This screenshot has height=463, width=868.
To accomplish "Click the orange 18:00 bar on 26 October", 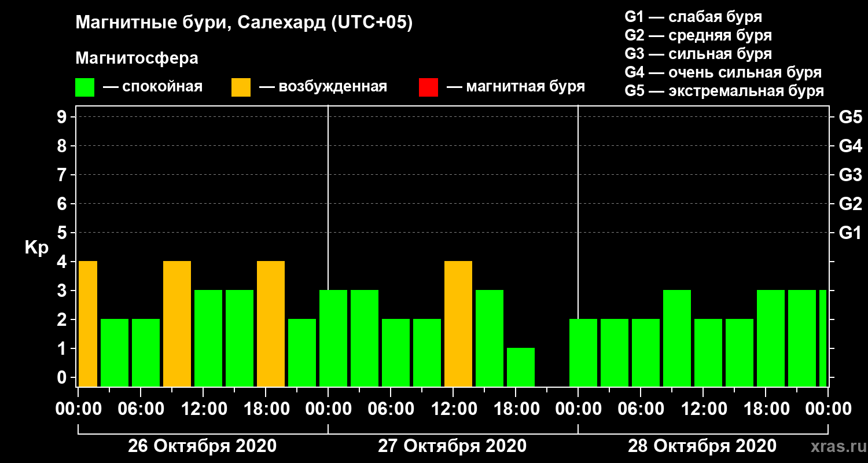I will coord(271,324).
